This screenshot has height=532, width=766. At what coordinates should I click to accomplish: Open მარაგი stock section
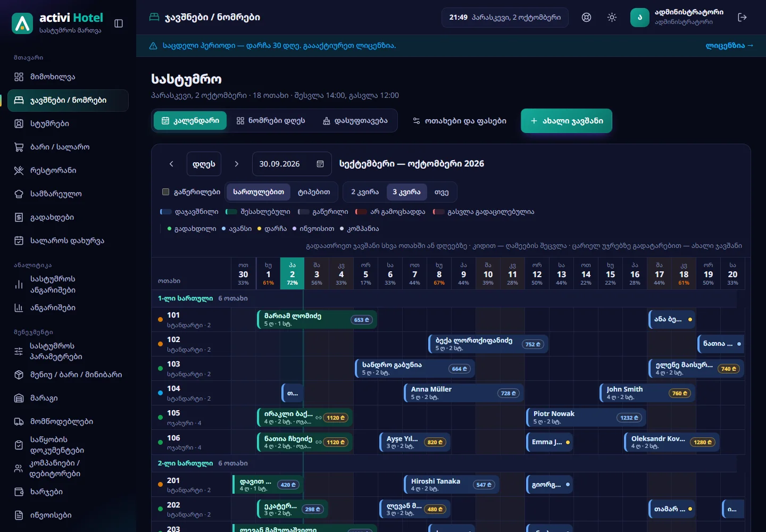click(68, 398)
